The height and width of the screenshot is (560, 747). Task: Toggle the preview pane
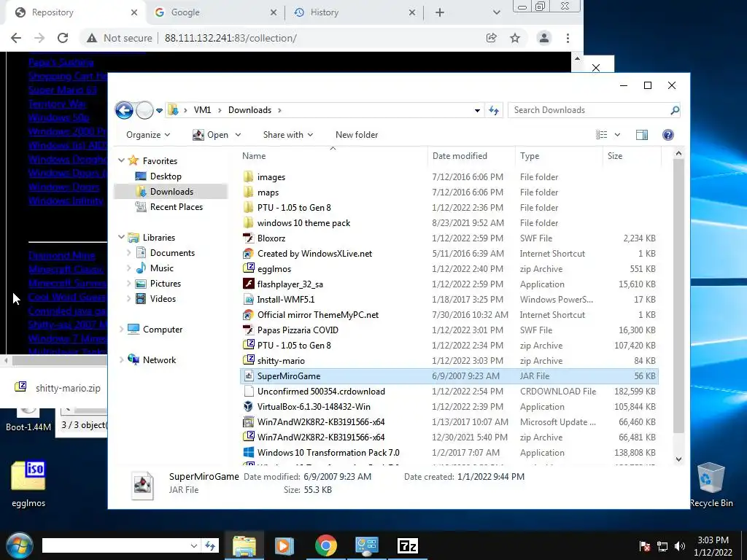[x=642, y=135]
